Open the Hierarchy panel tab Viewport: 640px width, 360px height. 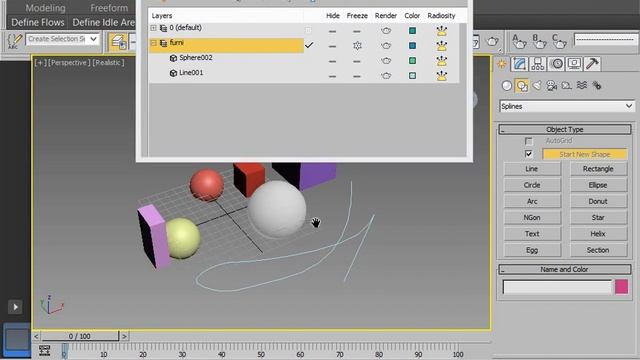[x=538, y=64]
